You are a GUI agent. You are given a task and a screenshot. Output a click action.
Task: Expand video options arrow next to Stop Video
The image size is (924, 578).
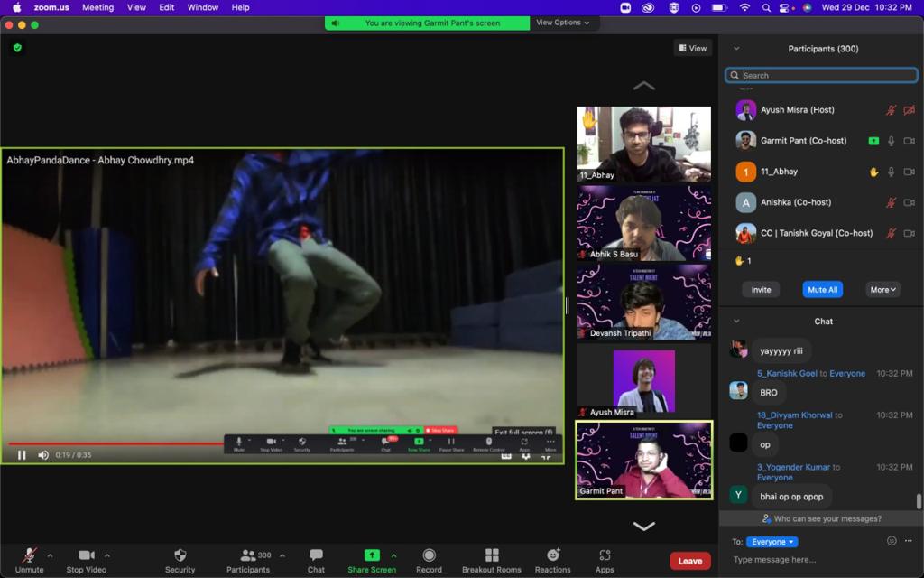[x=107, y=555]
